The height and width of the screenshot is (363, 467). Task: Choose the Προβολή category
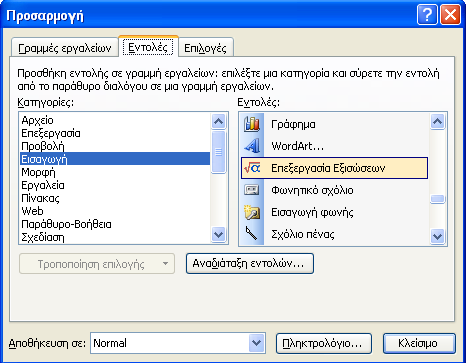point(115,146)
